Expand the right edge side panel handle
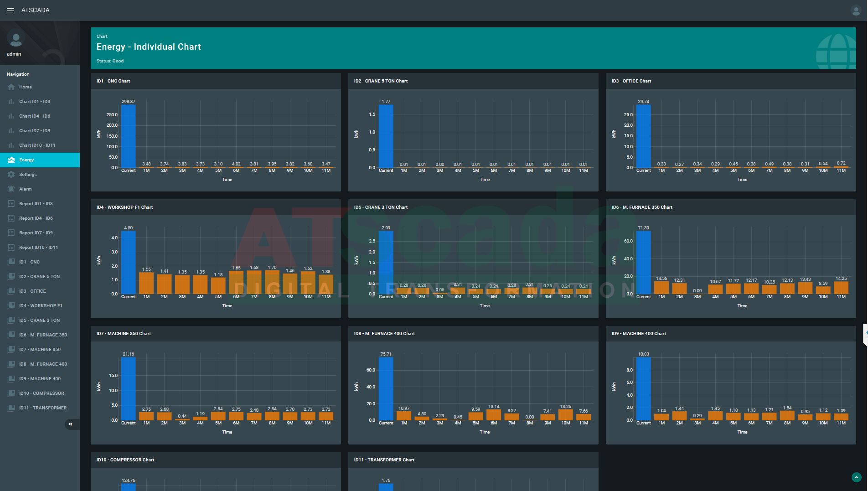 865,334
